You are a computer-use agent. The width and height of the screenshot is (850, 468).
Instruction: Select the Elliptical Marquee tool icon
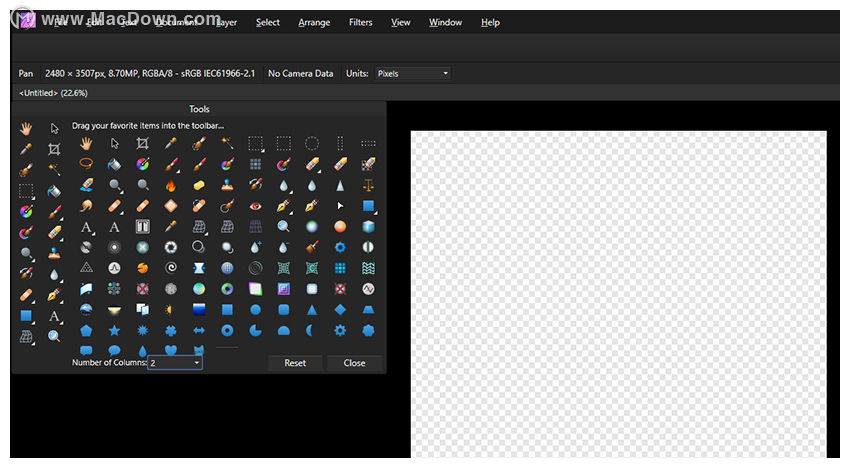point(312,143)
